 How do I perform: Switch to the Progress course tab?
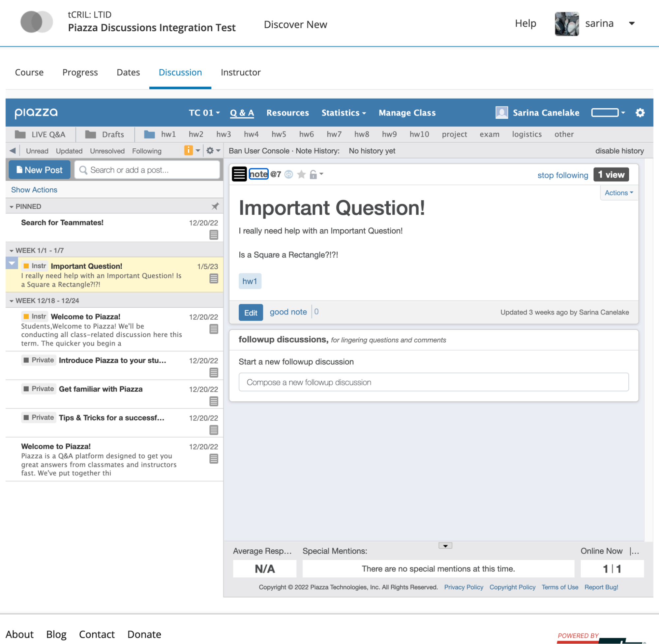click(x=80, y=73)
